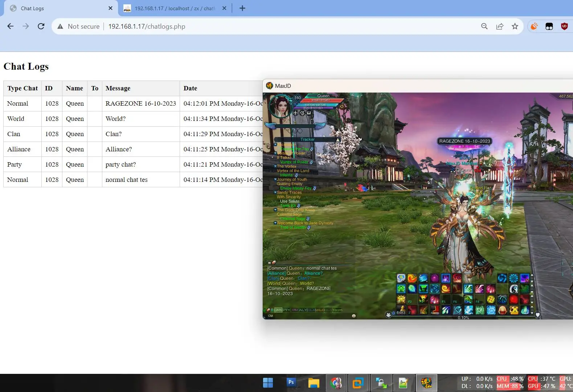This screenshot has width=573, height=392.
Task: Go back to previous page
Action: 11,26
